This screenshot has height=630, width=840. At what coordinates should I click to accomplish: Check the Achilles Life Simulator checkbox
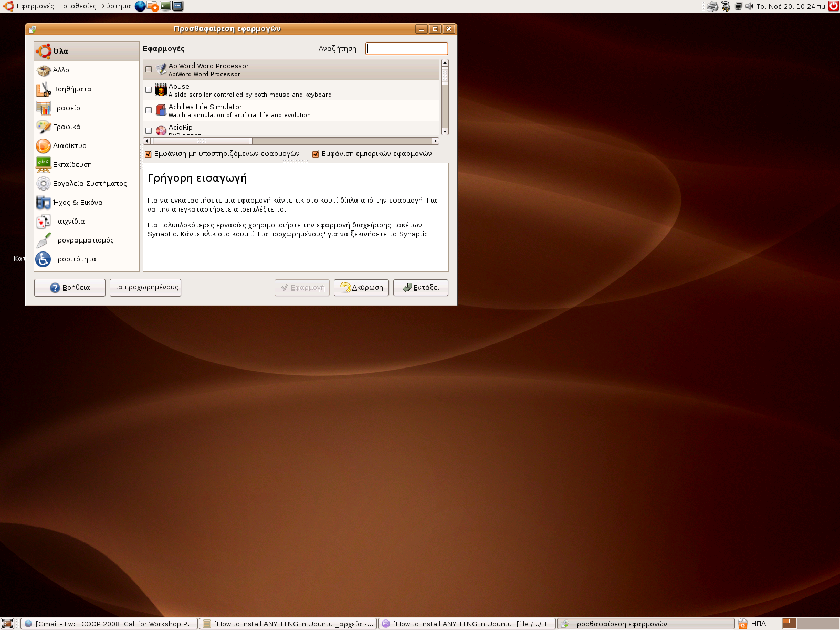click(x=149, y=110)
